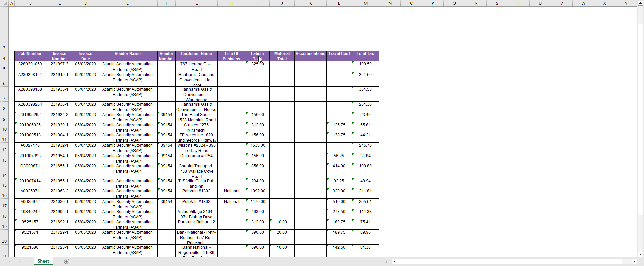The height and width of the screenshot is (266, 644).
Task: Click the Customer Name header cell
Action: pos(197,56)
